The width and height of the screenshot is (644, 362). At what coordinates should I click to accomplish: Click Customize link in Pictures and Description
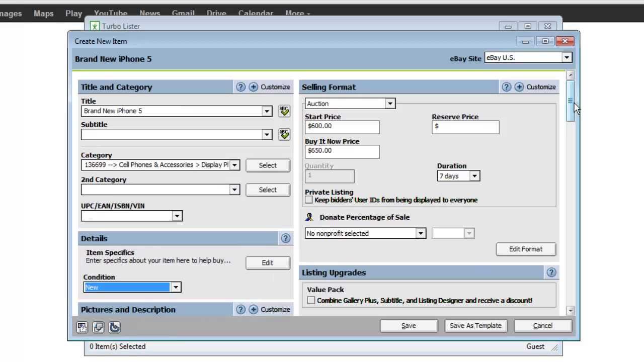tap(275, 310)
